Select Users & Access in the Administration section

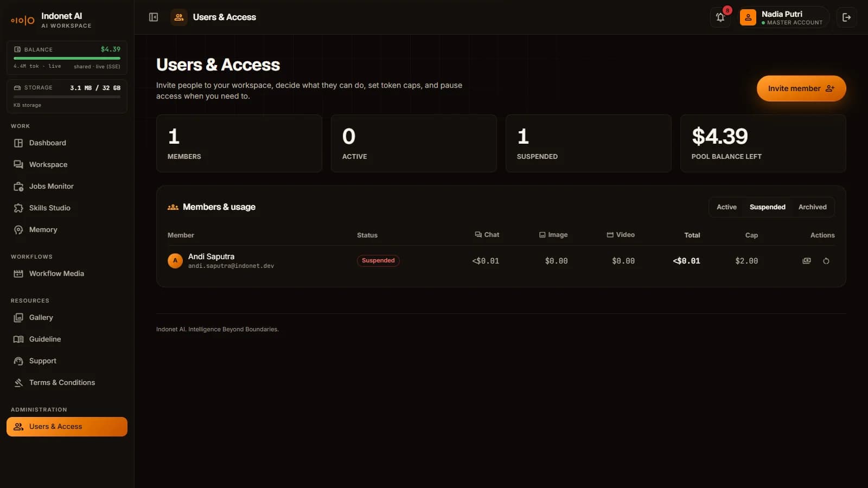(67, 427)
